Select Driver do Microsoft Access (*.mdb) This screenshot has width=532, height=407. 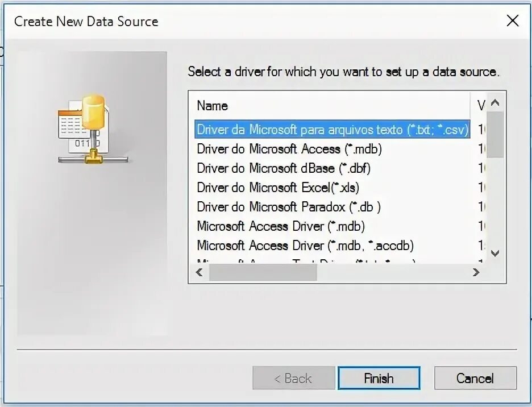click(289, 149)
